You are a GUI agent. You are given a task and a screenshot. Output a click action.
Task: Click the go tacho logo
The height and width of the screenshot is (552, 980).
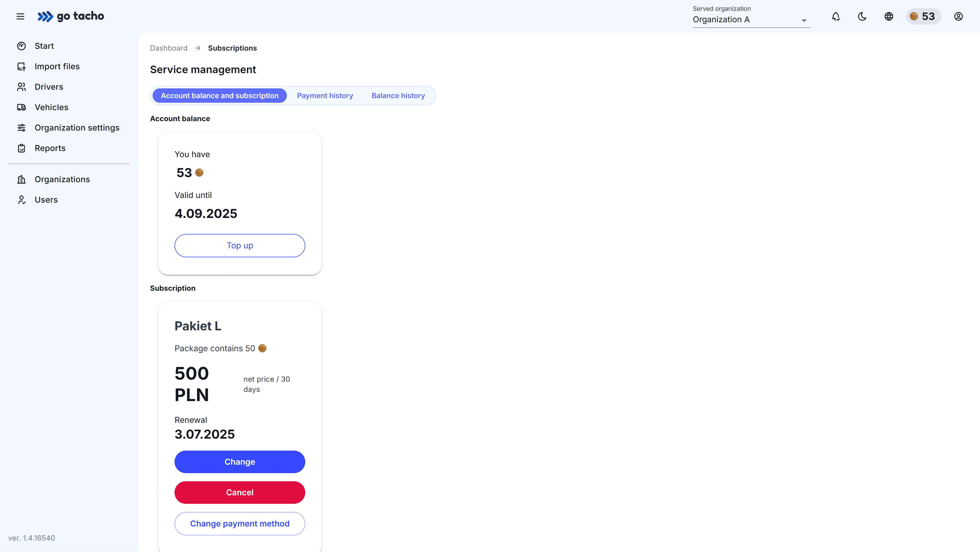[x=71, y=16]
